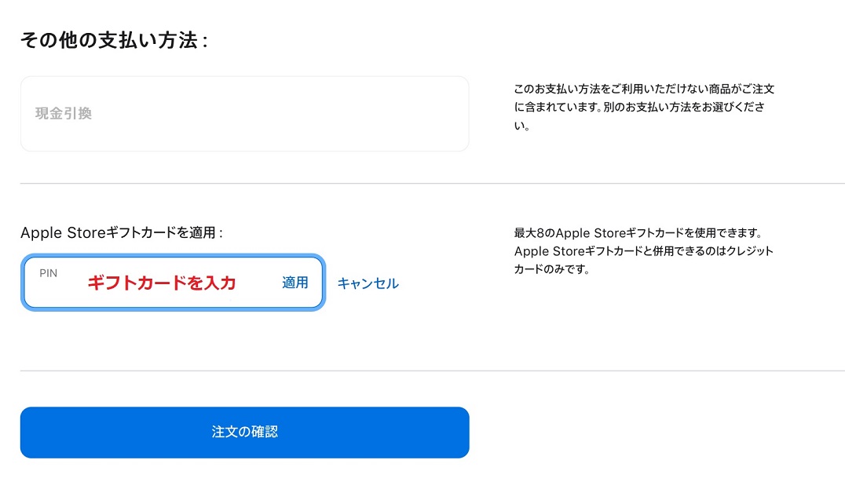This screenshot has height=504, width=845.
Task: Click the 最大8のApple Storeギフトカード note line
Action: pos(638,233)
